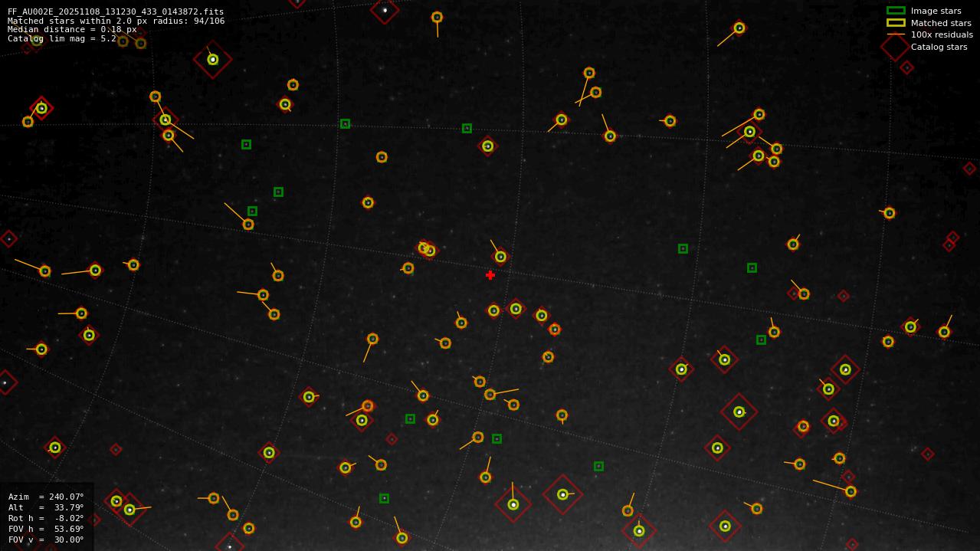980x551 pixels.
Task: Select the matched stars 94/106 summary line
Action: pyautogui.click(x=116, y=21)
